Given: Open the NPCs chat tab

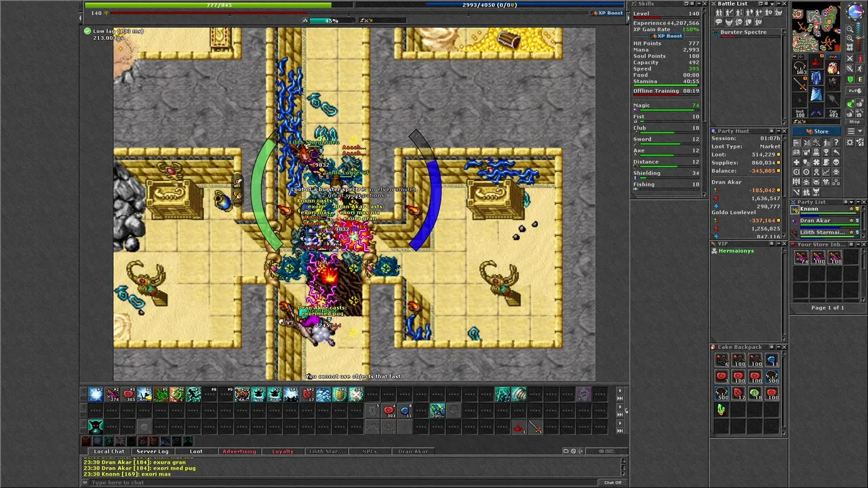Looking at the screenshot, I should tap(370, 451).
